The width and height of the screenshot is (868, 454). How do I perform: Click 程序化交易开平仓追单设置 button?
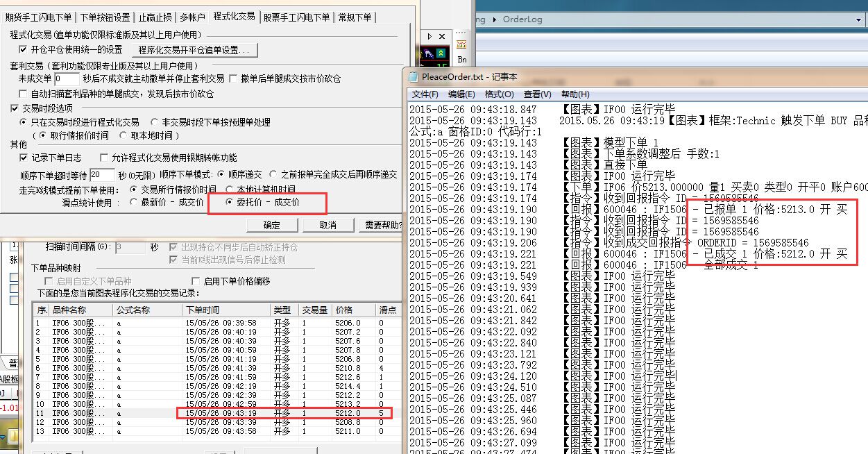[x=197, y=50]
